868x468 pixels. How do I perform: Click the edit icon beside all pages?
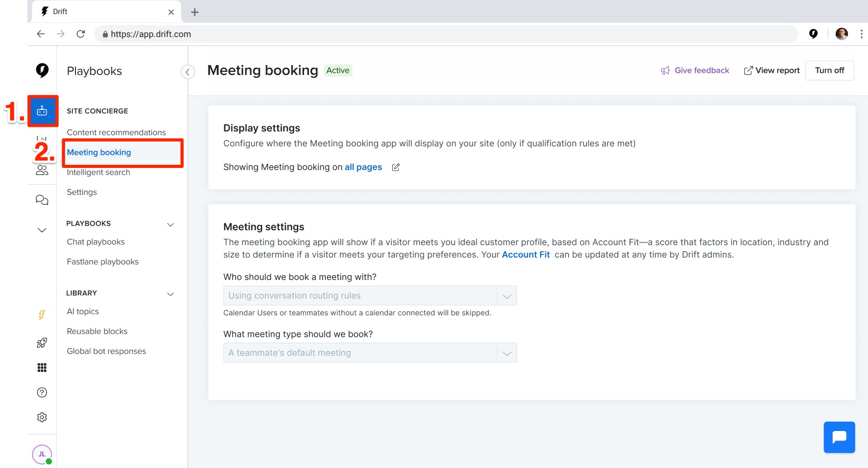[x=395, y=167]
